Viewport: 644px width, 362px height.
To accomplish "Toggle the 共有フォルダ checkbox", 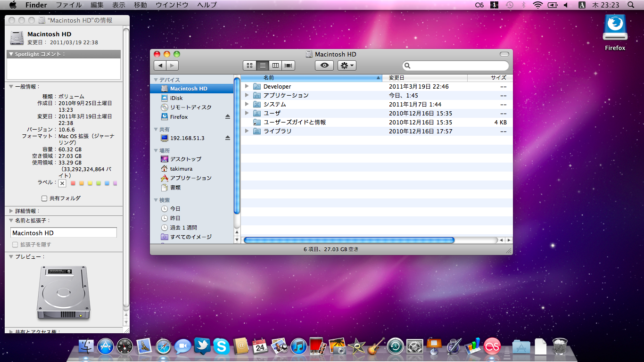I will point(44,198).
